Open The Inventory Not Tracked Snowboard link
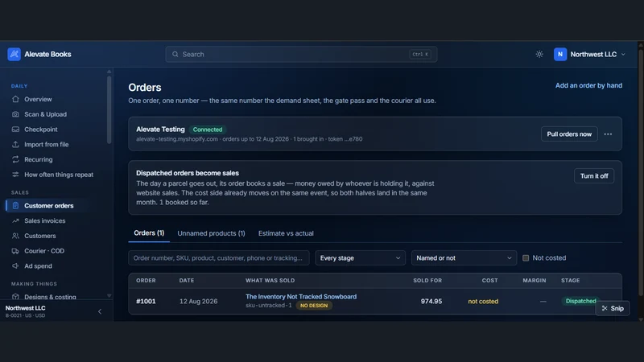The height and width of the screenshot is (362, 644). [301, 296]
